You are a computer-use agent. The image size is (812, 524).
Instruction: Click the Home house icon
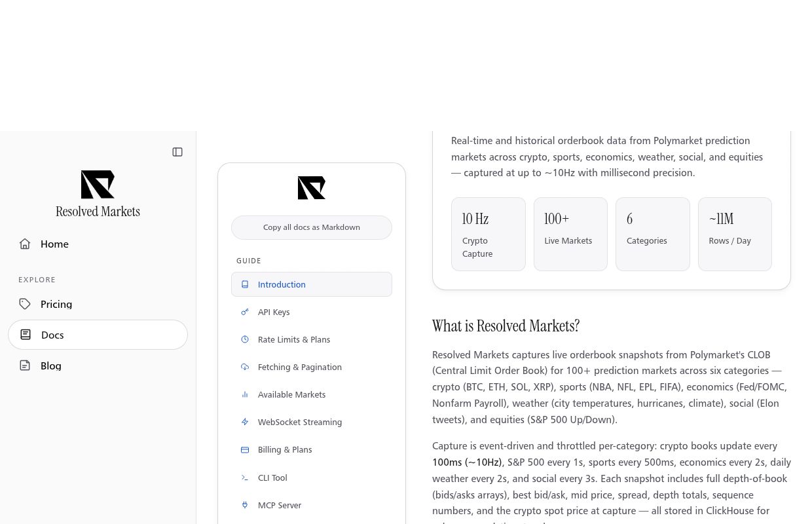25,244
